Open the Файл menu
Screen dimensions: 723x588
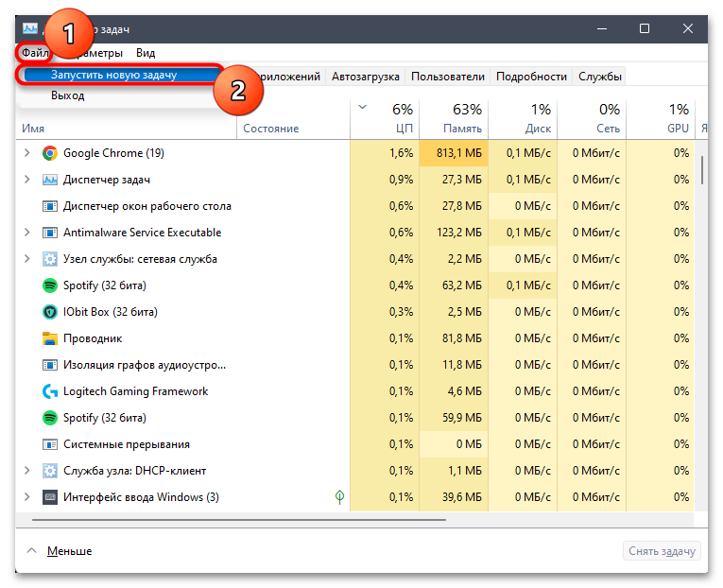pos(34,53)
